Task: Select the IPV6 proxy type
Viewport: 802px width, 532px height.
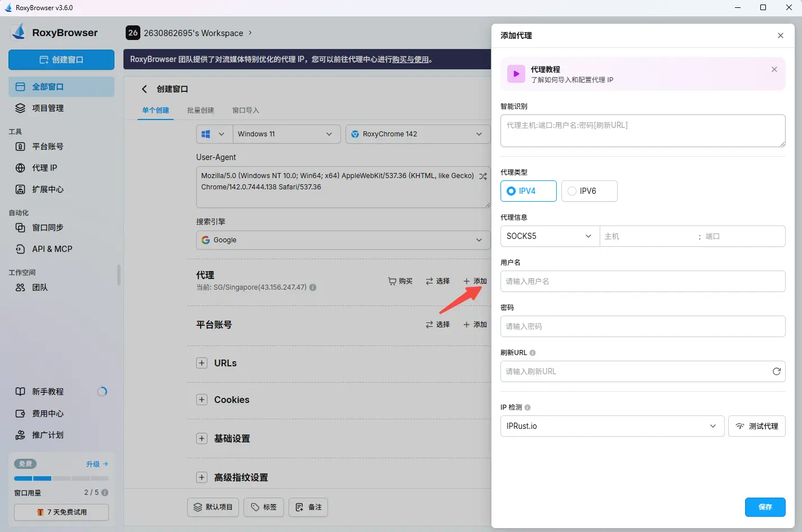Action: 588,191
